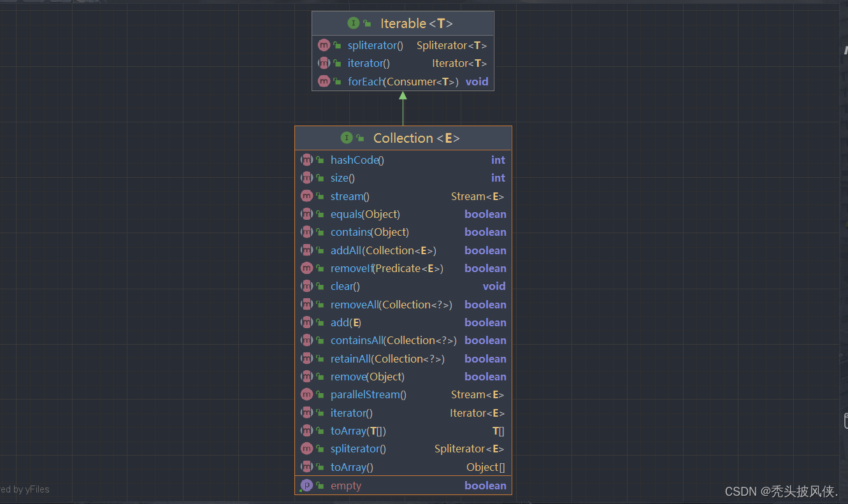The height and width of the screenshot is (504, 848).
Task: Click the method icon next to removeAll(Collection<?>)
Action: (x=306, y=305)
